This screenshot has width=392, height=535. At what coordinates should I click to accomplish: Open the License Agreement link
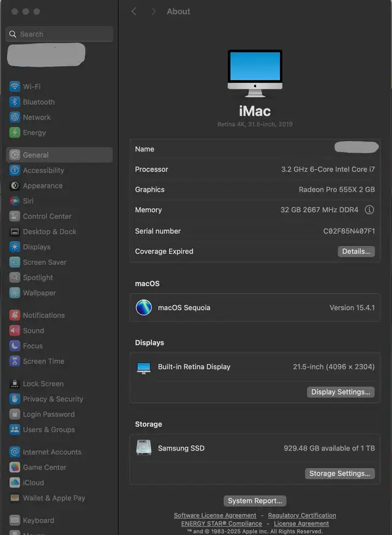coord(301,523)
